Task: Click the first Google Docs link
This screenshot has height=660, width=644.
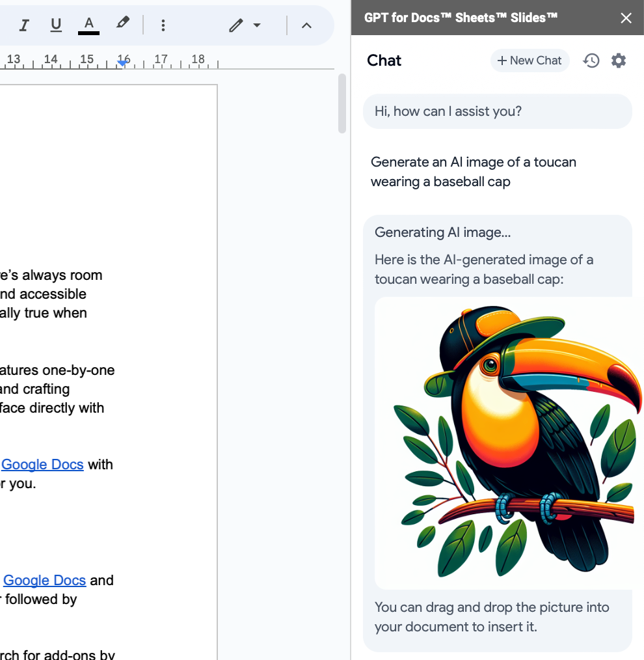Action: click(43, 465)
